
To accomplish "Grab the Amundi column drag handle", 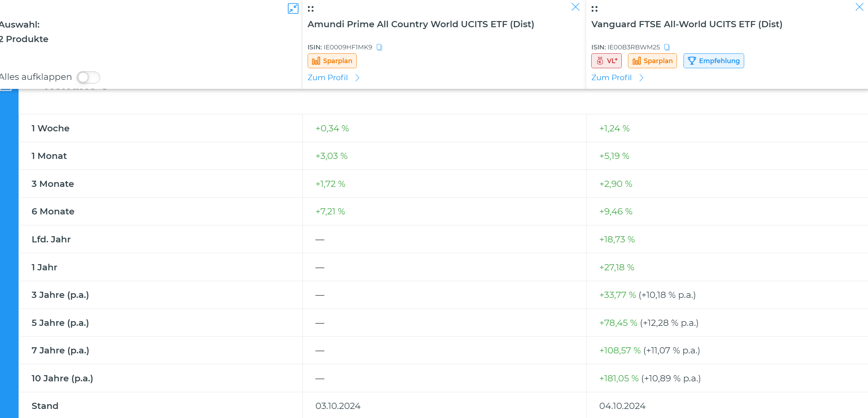I will [x=311, y=9].
